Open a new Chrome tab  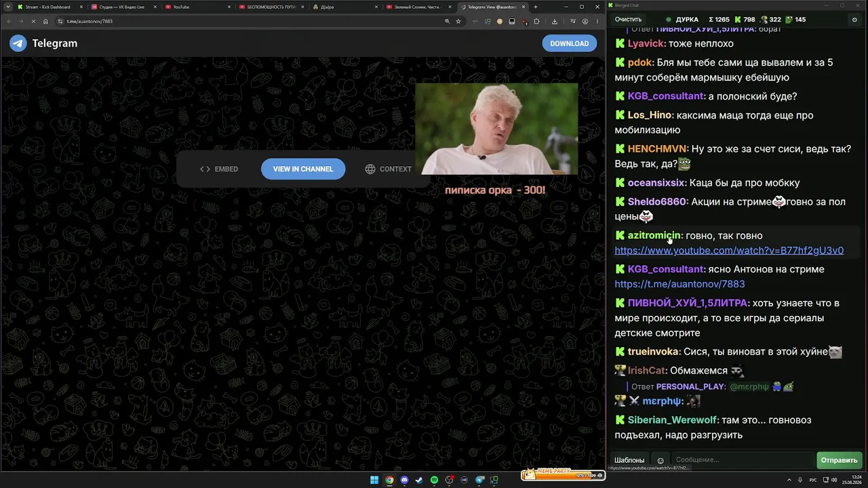pos(536,7)
